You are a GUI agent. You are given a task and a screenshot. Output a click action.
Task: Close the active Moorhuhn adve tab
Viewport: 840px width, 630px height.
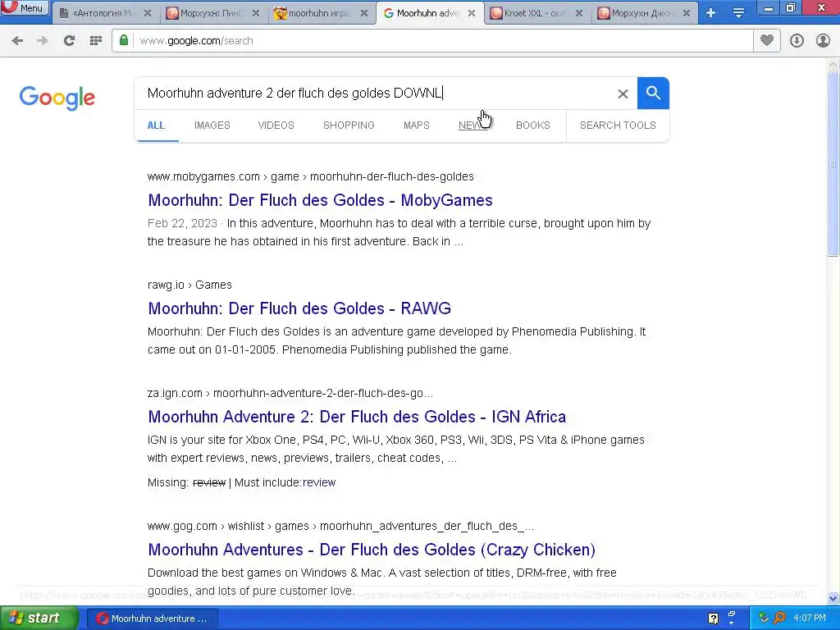click(x=472, y=13)
